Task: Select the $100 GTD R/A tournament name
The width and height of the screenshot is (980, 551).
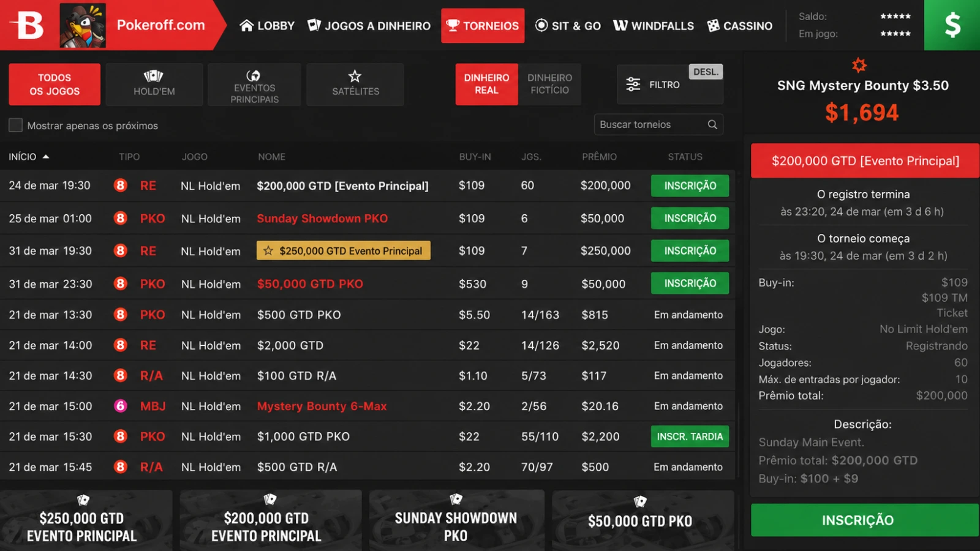Action: [x=296, y=376]
